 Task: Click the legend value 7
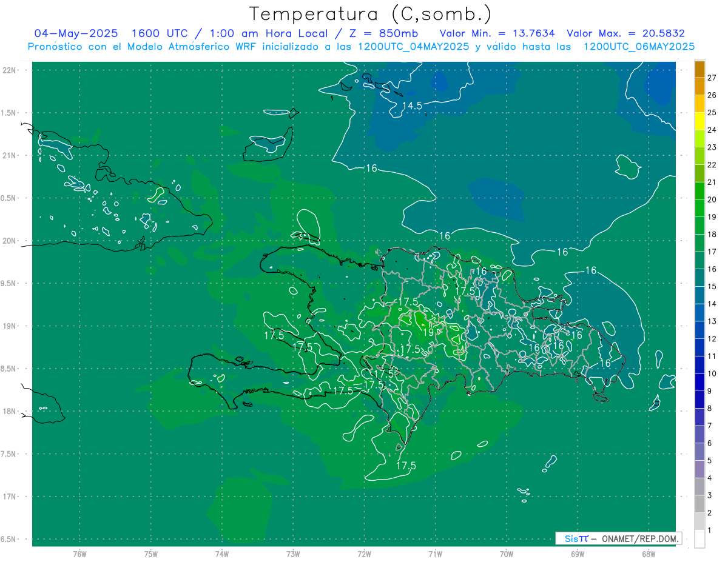[710, 426]
